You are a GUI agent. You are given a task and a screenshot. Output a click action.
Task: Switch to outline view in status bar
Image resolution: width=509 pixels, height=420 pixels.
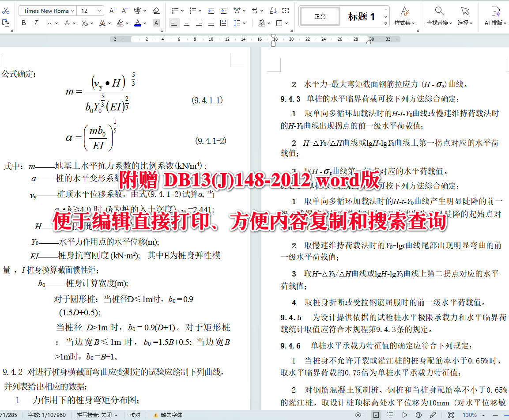390,415
